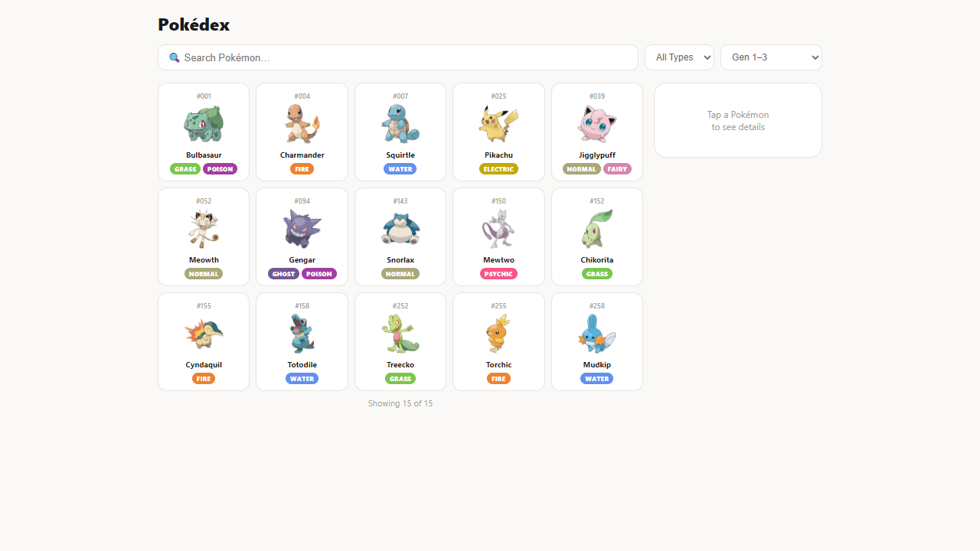
Task: Click Jigglypuff's FAIRY type badge
Action: point(617,169)
